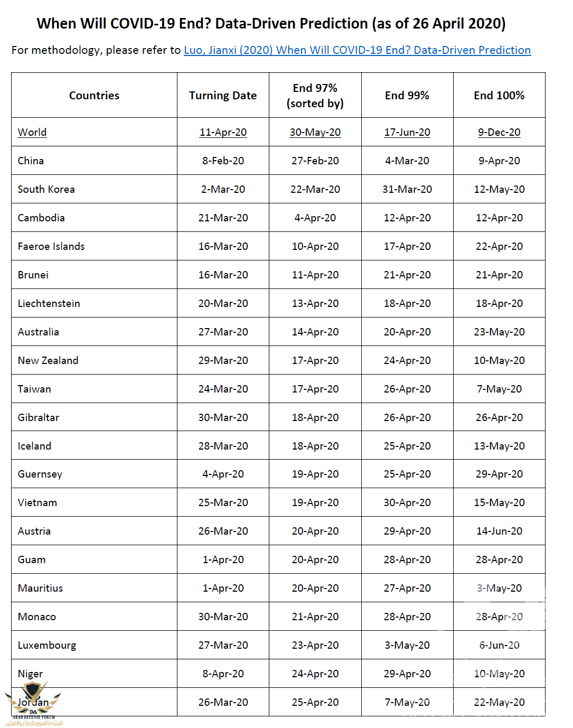Select World's 17-Jun-20 End 99% link
Viewport: 573px width, 728px height.
[407, 132]
